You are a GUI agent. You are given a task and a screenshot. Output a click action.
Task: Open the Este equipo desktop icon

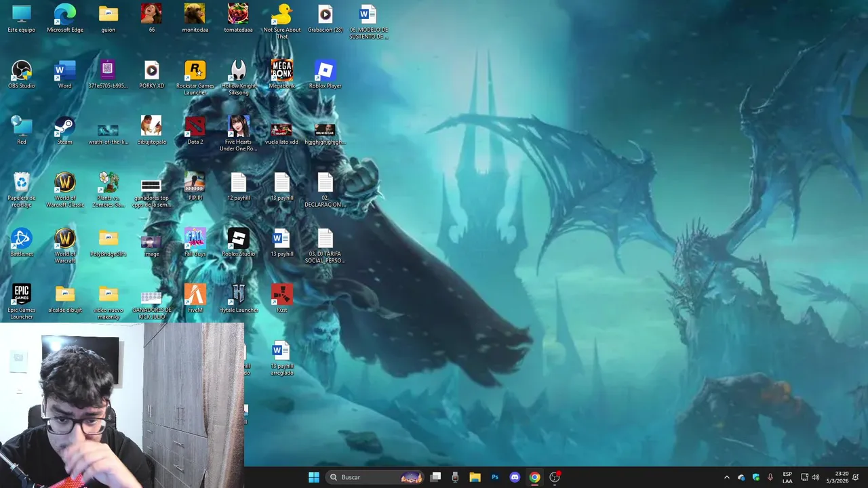pos(22,19)
